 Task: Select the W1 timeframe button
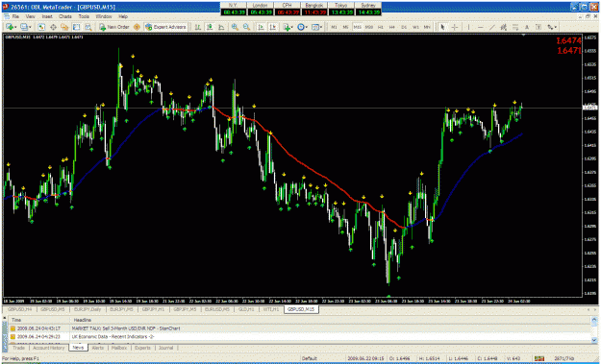point(415,27)
